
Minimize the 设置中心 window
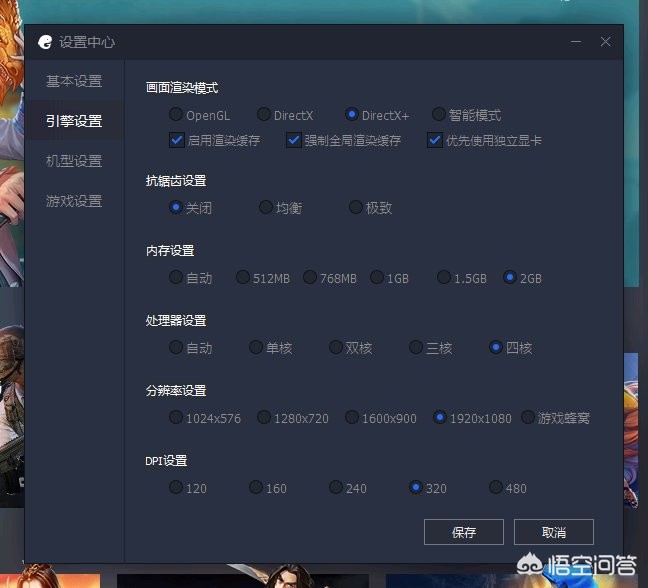[576, 42]
